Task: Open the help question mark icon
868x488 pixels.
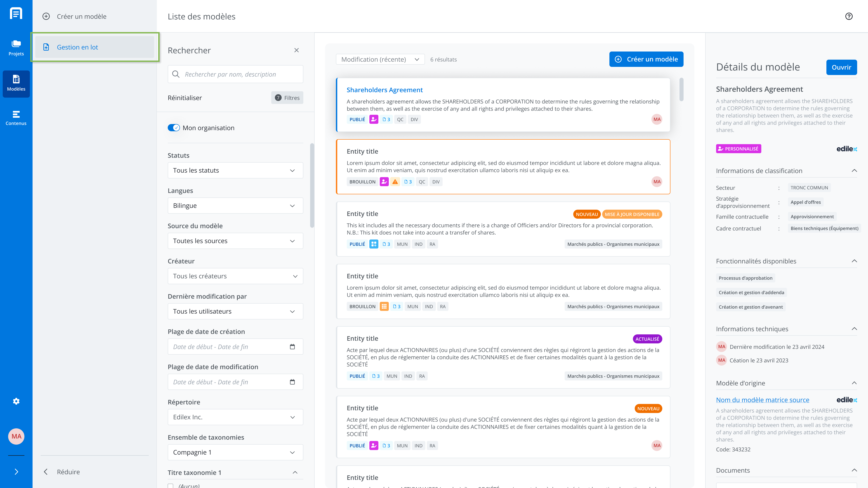Action: click(x=849, y=16)
